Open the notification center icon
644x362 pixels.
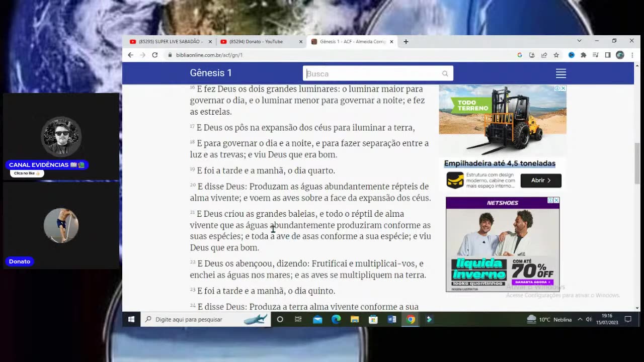628,319
